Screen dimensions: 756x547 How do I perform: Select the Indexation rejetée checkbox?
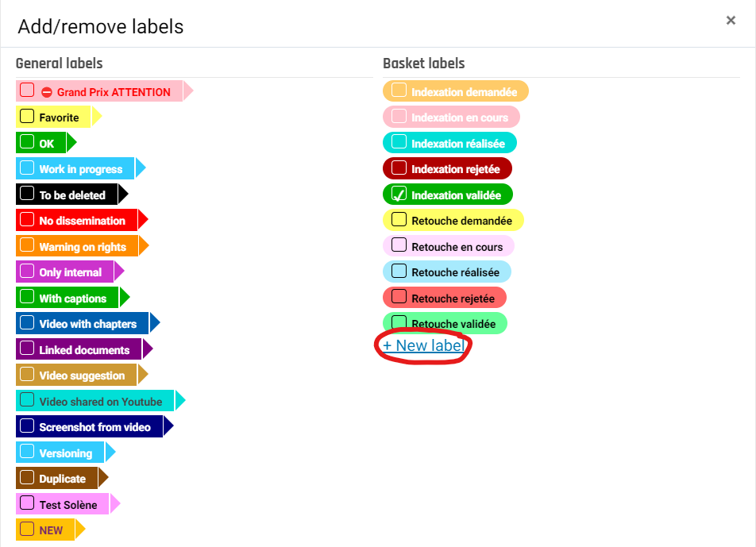(x=399, y=168)
